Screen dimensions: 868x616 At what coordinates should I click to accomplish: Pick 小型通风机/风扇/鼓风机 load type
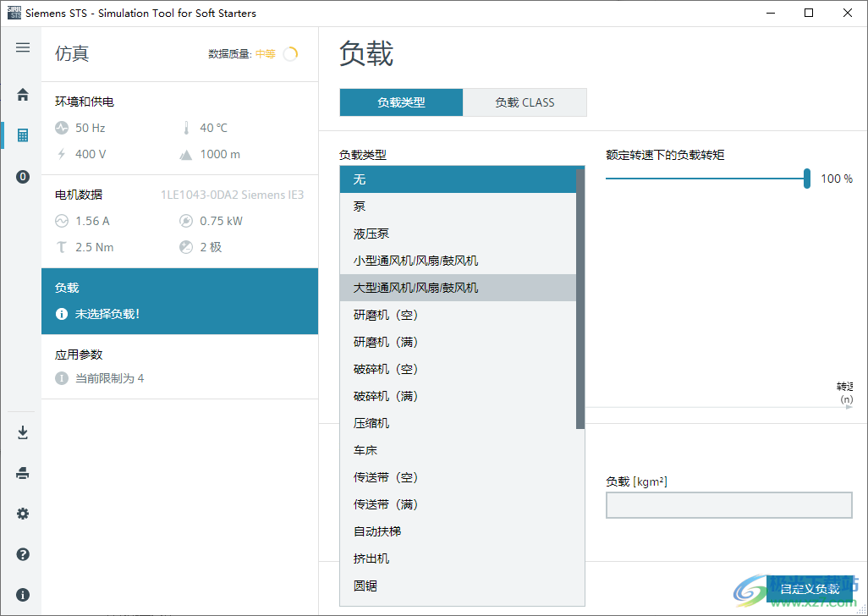[x=458, y=261]
